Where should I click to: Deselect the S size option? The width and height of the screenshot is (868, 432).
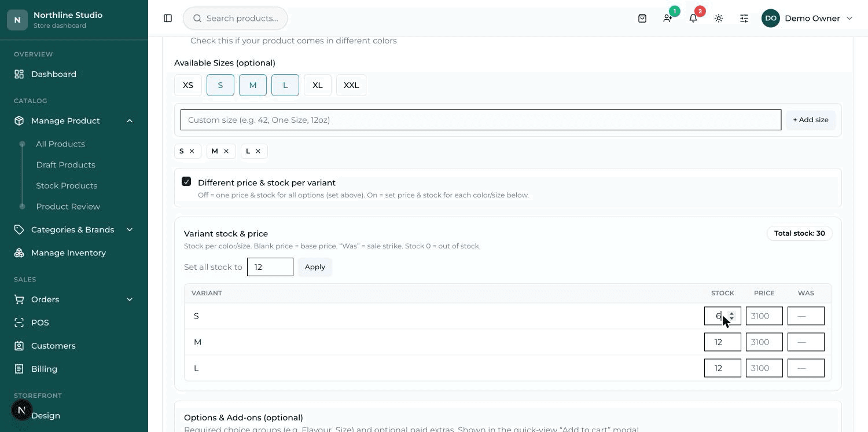(220, 85)
